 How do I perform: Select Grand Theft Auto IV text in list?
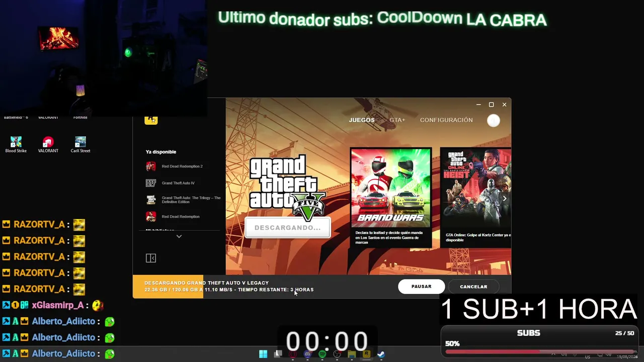[x=178, y=183]
